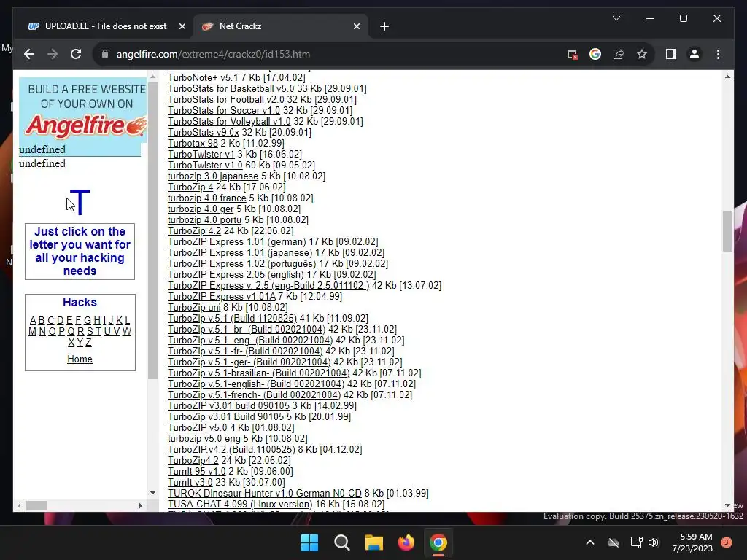Open the letter Z hacks page
747x560 pixels.
click(88, 343)
